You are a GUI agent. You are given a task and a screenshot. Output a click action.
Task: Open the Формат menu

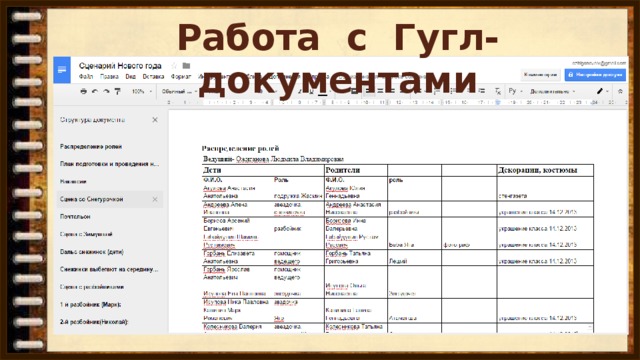(x=180, y=76)
